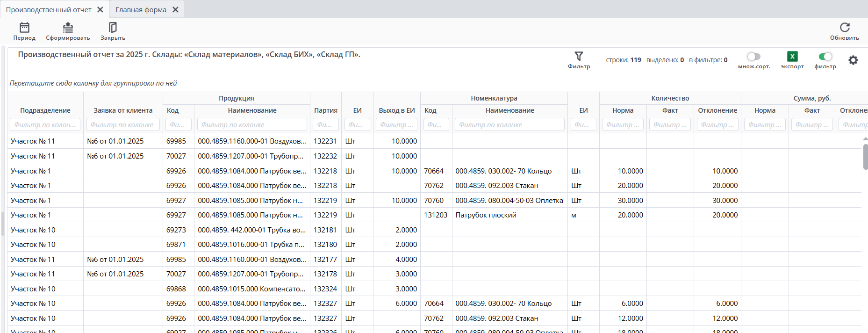Screen dimensions: 868x333
Task: Click the Закрыть toolbar icon
Action: (113, 28)
